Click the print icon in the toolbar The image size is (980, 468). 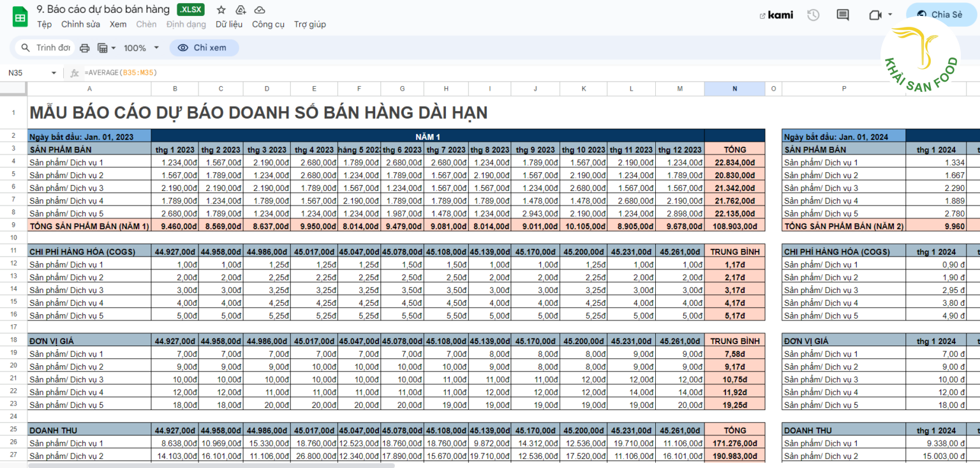click(x=84, y=48)
